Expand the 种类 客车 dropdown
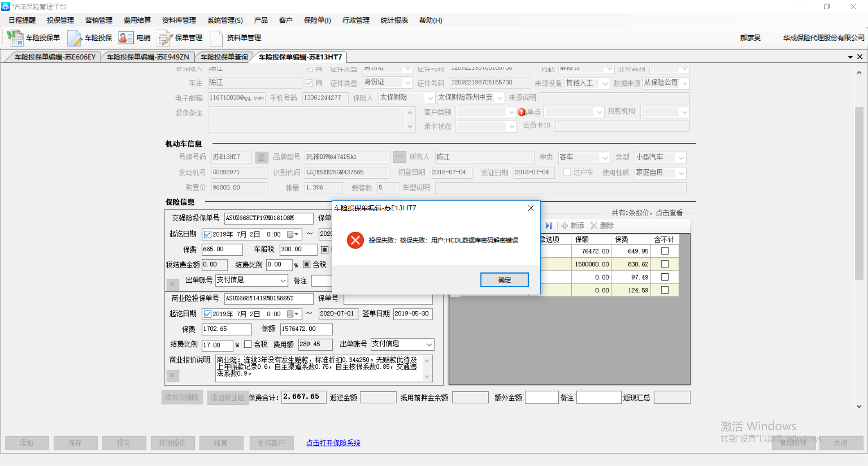Image resolution: width=868 pixels, height=466 pixels. (605, 157)
